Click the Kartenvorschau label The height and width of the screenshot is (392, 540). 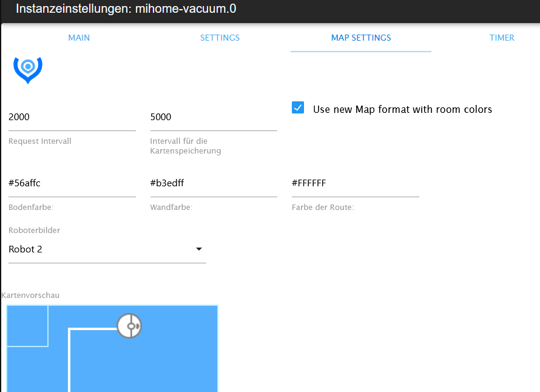[x=30, y=295]
